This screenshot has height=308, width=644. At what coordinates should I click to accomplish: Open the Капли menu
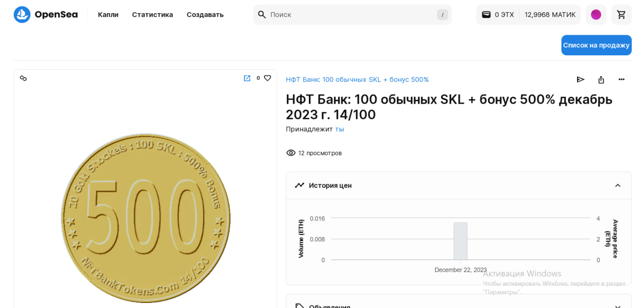pyautogui.click(x=108, y=15)
